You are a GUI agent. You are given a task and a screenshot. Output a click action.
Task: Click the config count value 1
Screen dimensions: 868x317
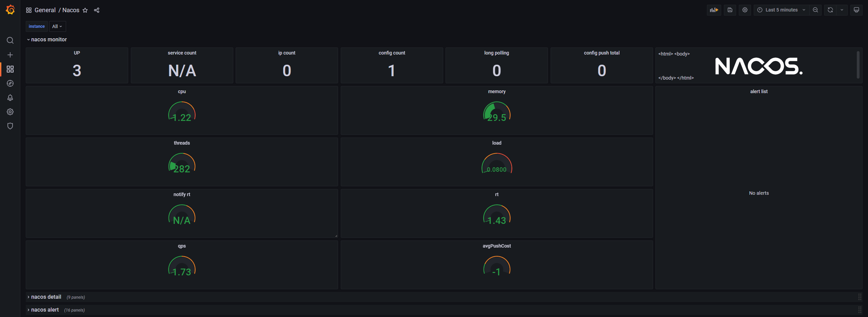pyautogui.click(x=392, y=70)
